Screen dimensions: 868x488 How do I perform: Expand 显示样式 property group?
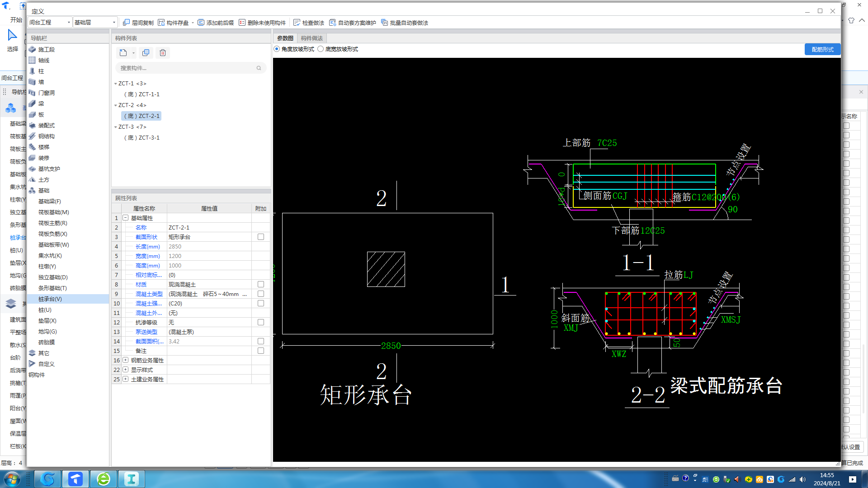coord(126,370)
